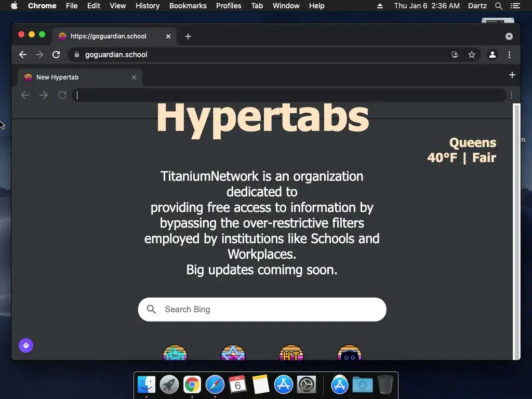Click the magnifier icon in Bing search
This screenshot has height=399, width=532.
coord(151,309)
